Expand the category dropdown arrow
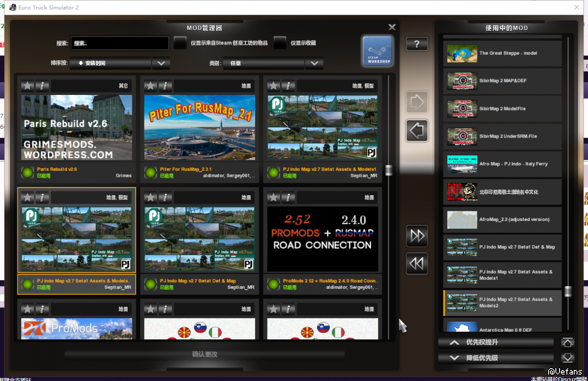588x381 pixels. tap(314, 63)
